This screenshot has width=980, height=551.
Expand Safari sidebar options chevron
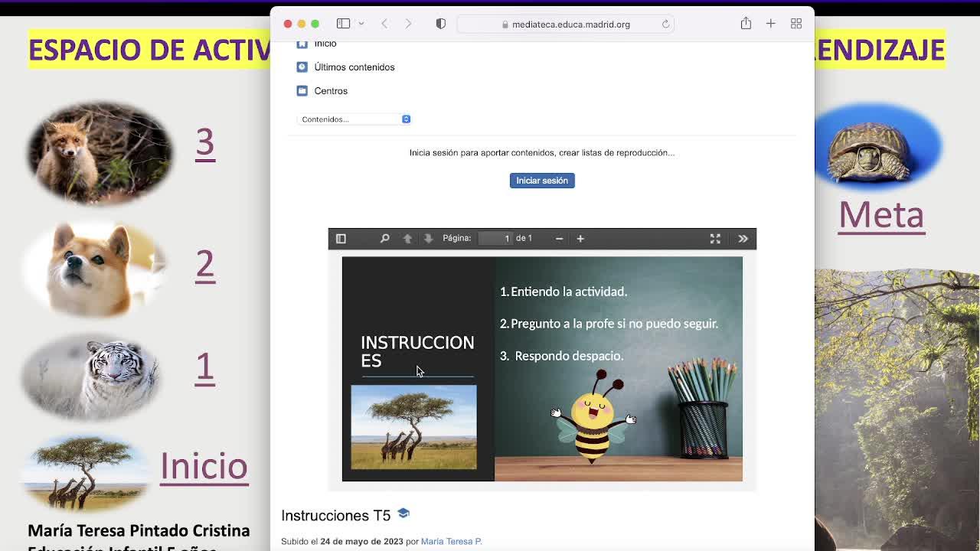[361, 24]
